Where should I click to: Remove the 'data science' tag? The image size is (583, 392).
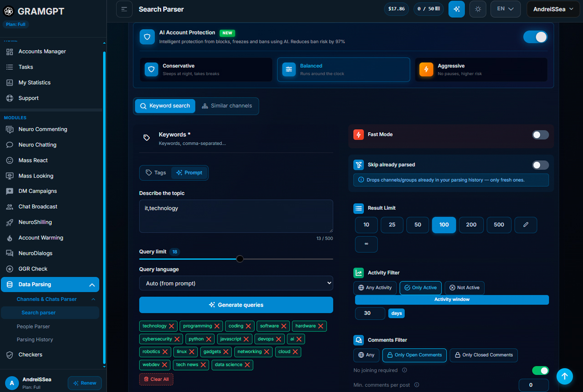[247, 365]
